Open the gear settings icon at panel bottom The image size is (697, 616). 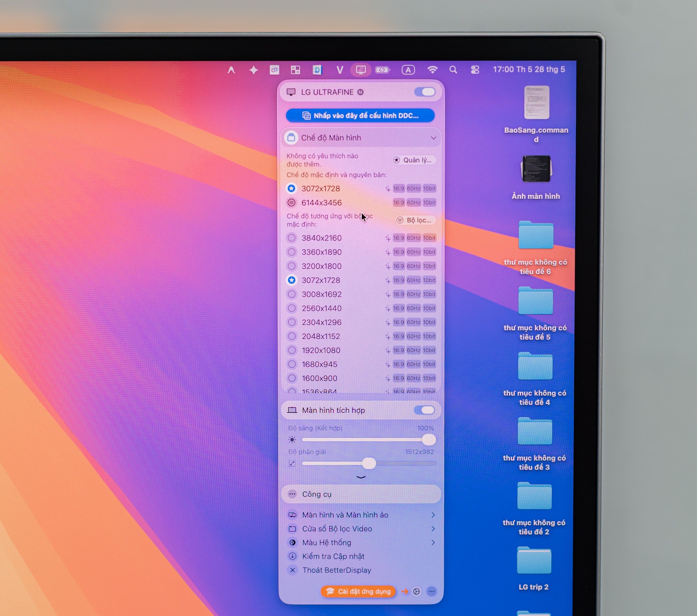416,591
